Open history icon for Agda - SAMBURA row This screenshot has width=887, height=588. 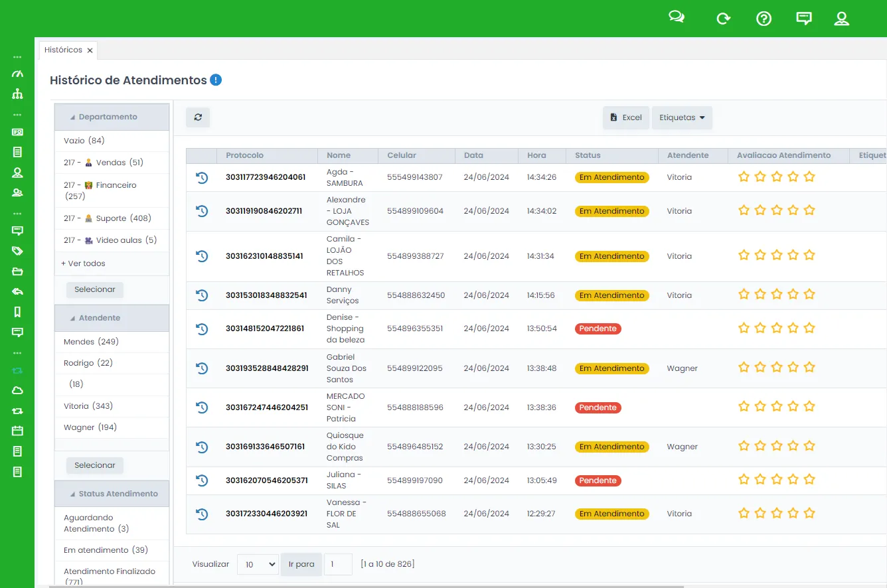pyautogui.click(x=202, y=178)
